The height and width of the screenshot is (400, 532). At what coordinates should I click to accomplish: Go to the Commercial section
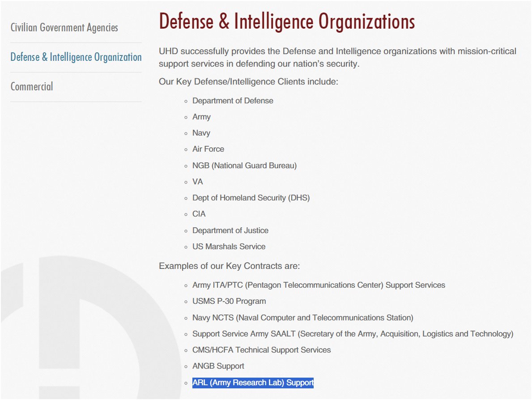[x=32, y=86]
